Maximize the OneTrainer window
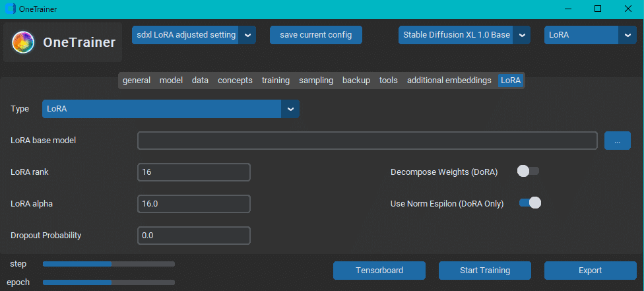 [598, 9]
